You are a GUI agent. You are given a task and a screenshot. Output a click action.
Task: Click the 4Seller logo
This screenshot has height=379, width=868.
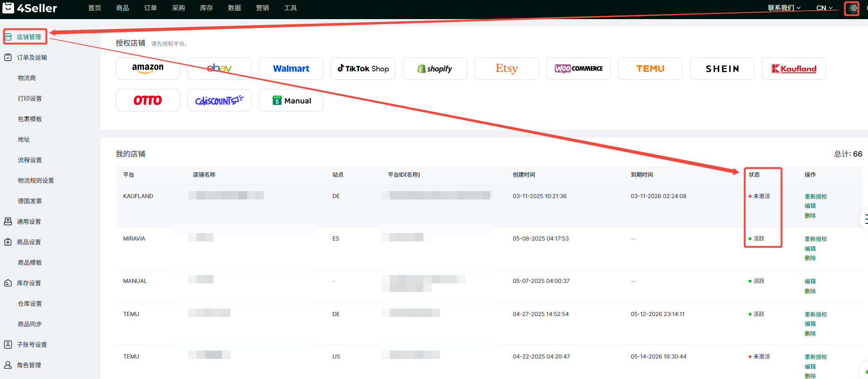[x=30, y=8]
